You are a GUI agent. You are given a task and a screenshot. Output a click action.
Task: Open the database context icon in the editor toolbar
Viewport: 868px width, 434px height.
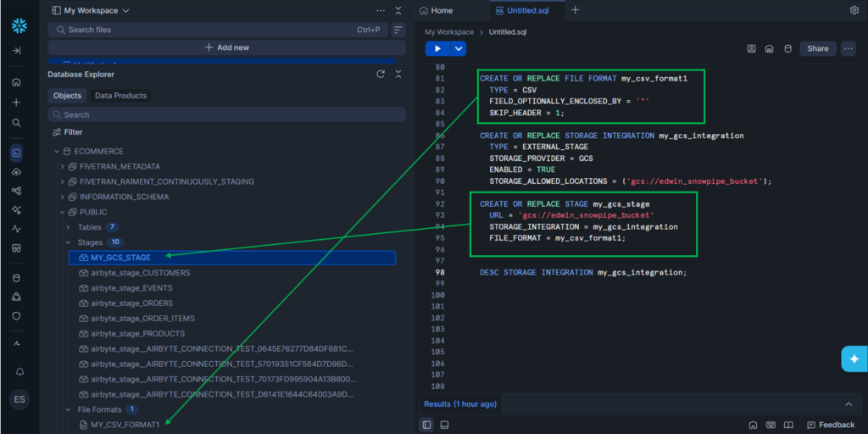[787, 48]
